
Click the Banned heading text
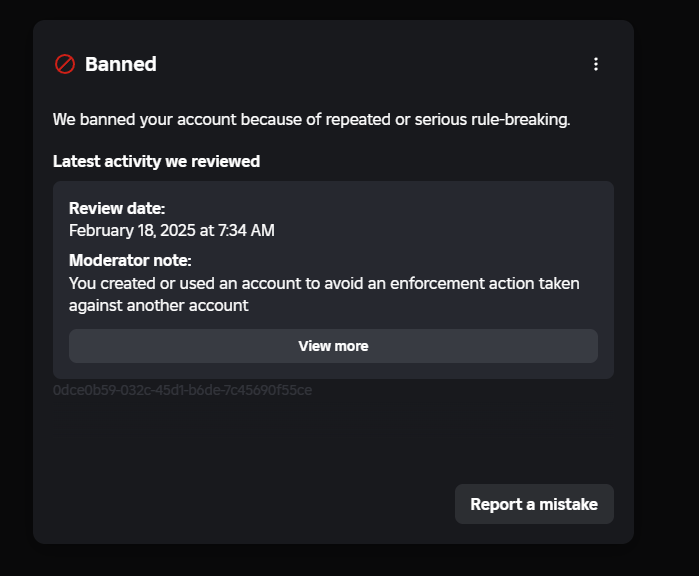(x=121, y=64)
